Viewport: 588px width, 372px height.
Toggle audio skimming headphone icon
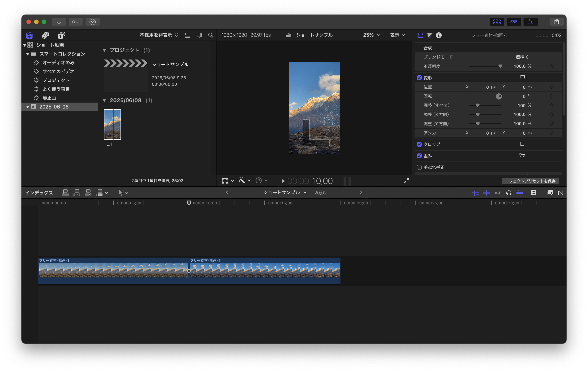coord(509,193)
